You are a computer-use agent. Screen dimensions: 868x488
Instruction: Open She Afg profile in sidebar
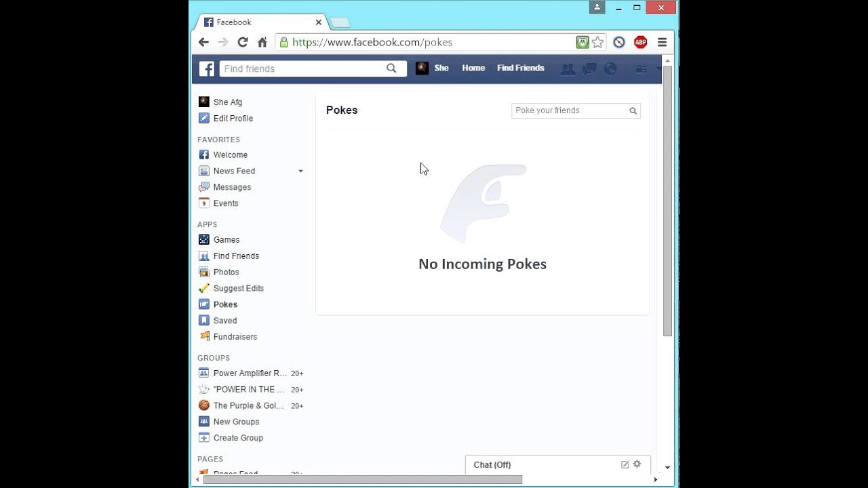pyautogui.click(x=228, y=102)
